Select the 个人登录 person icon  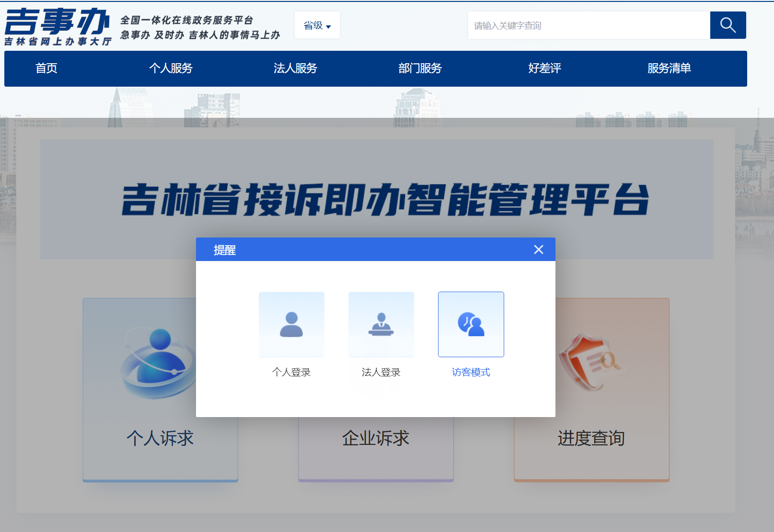click(291, 324)
